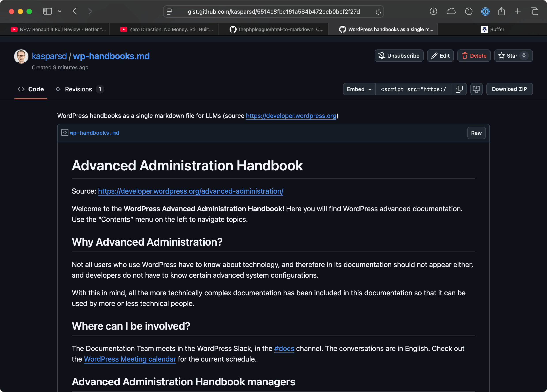Go back with the back arrow
The image size is (547, 392).
pyautogui.click(x=75, y=11)
